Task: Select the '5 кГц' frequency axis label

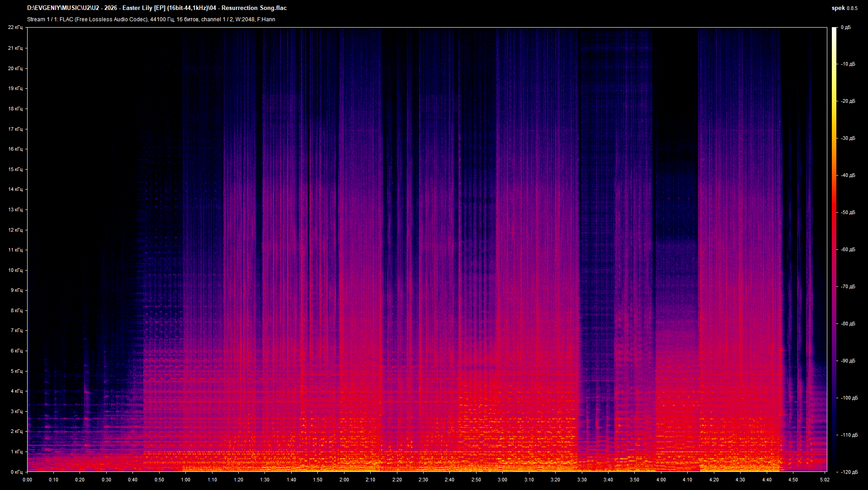Action: tap(17, 371)
